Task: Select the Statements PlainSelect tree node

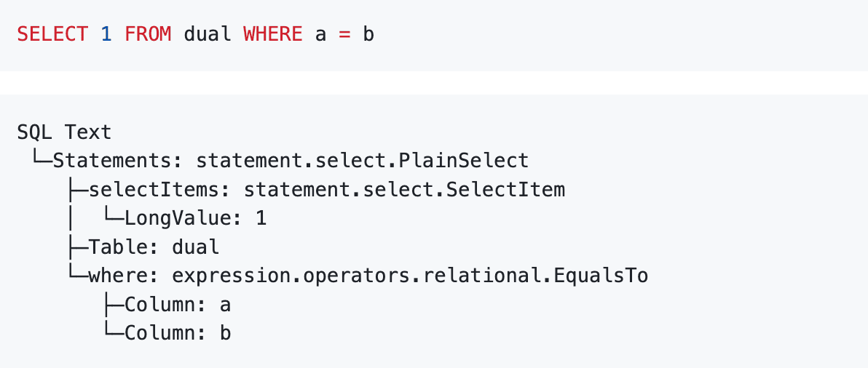Action: pyautogui.click(x=291, y=161)
